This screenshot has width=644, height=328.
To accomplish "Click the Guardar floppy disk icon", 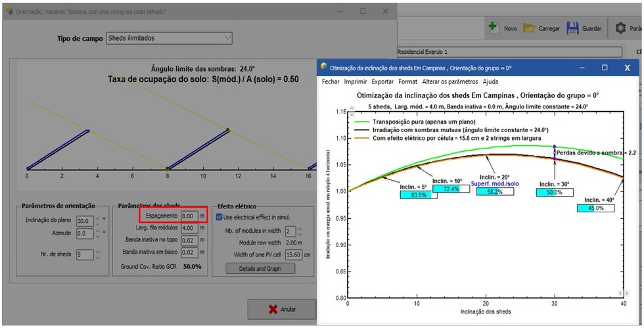I will pyautogui.click(x=572, y=28).
